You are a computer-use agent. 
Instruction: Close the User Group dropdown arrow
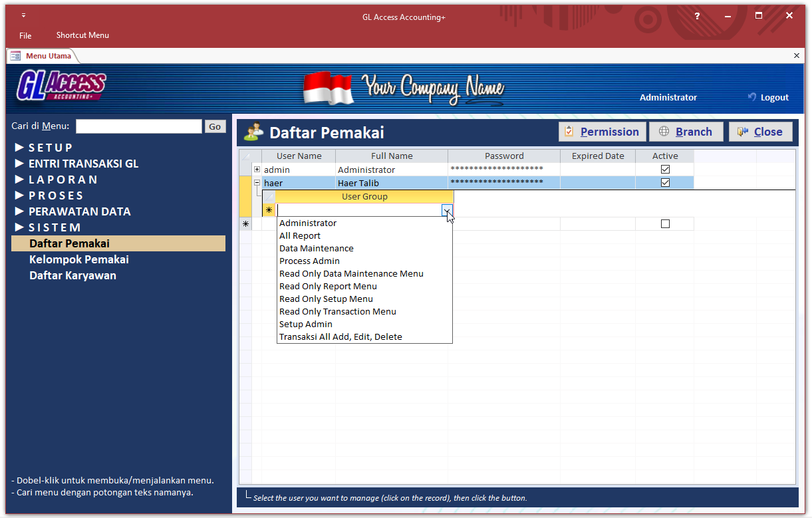point(448,210)
